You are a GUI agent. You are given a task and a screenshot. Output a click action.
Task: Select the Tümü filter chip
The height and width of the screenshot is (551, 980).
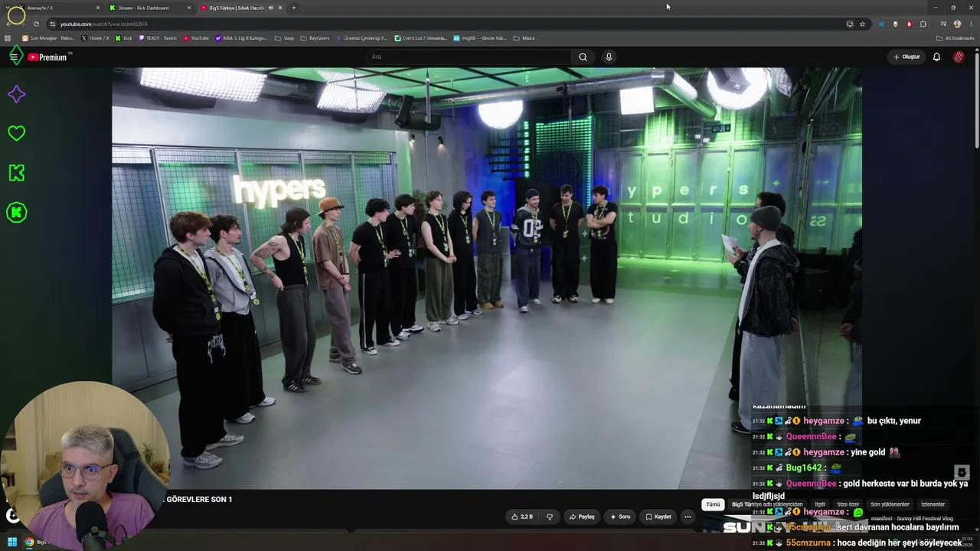pos(713,504)
